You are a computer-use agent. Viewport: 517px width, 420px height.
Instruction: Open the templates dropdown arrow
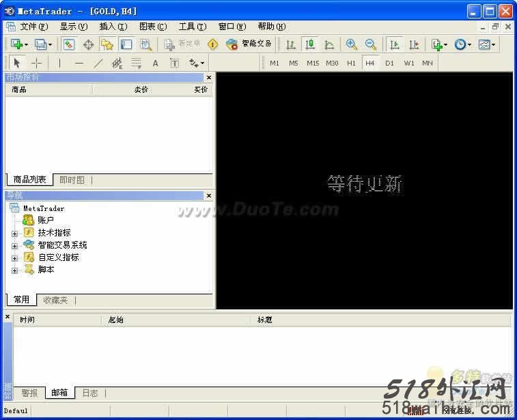[x=494, y=44]
